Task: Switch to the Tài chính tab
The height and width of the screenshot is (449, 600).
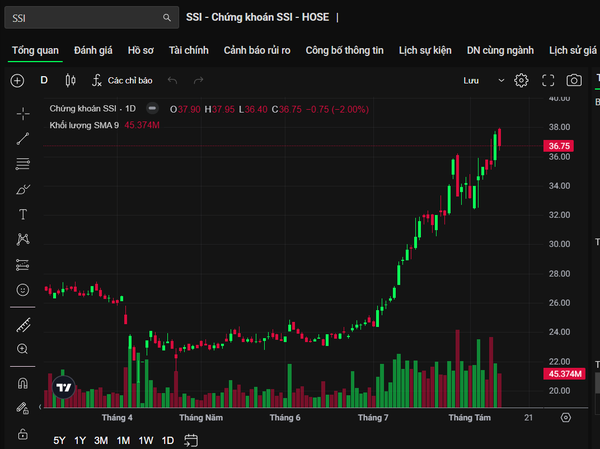Action: click(x=189, y=51)
